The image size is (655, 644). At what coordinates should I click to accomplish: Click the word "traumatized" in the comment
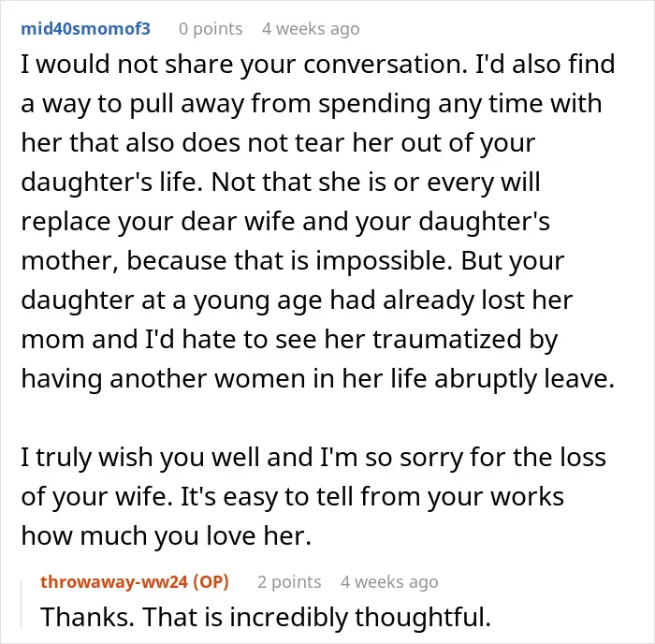(447, 339)
